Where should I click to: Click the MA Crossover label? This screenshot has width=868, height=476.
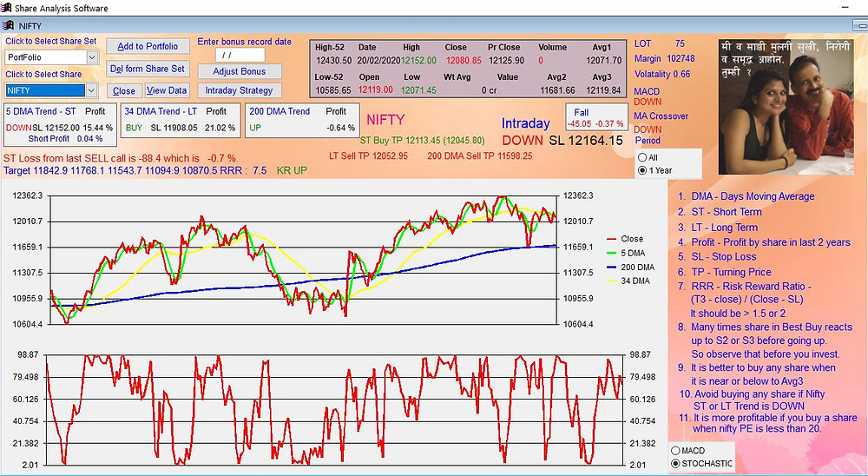click(661, 116)
